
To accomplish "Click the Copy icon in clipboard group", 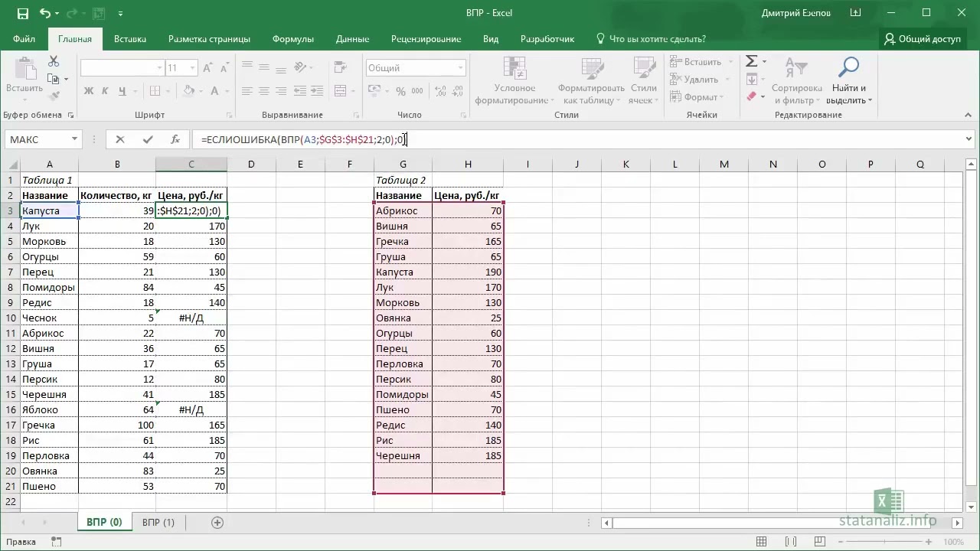I will pyautogui.click(x=54, y=78).
